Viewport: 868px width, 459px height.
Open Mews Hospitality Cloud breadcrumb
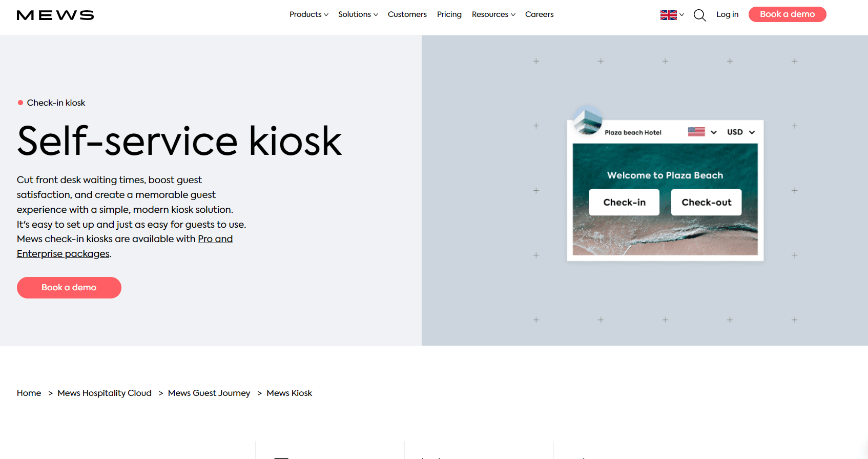pyautogui.click(x=105, y=393)
